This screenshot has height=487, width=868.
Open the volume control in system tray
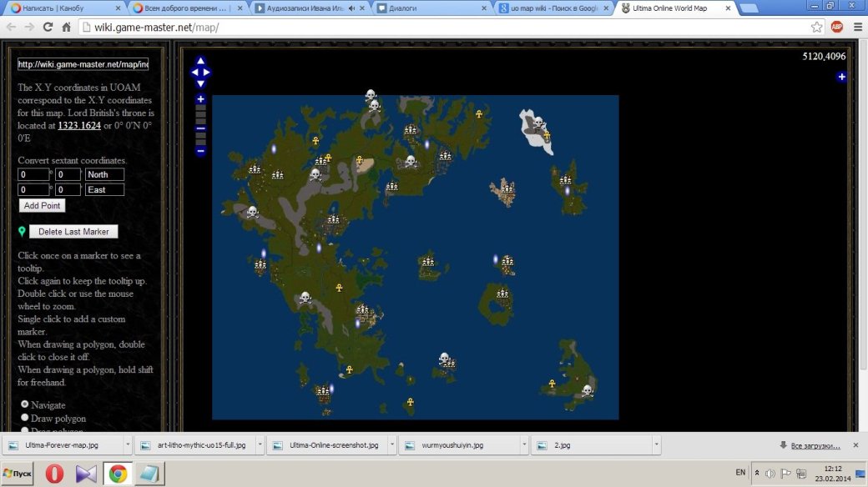point(770,473)
